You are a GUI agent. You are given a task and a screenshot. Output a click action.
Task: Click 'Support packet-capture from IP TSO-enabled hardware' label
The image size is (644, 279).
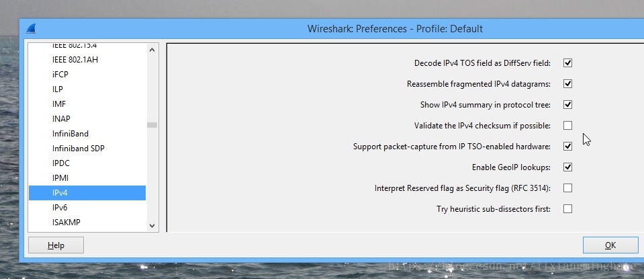452,147
